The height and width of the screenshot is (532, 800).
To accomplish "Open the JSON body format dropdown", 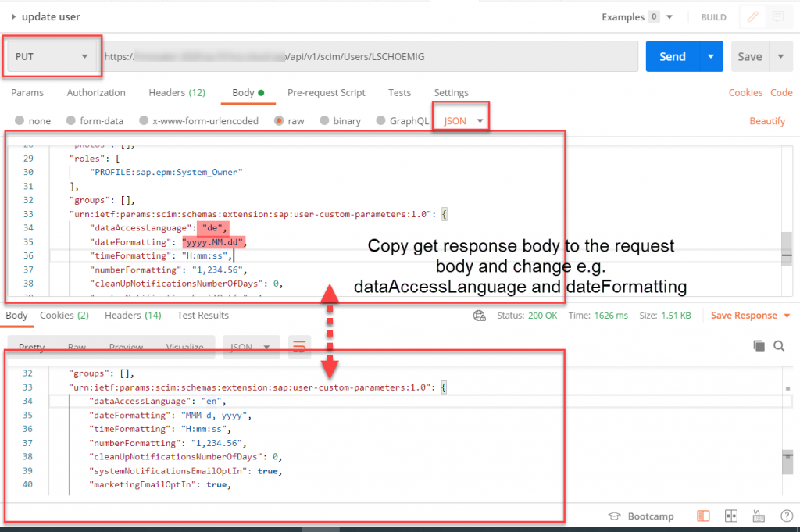I will 462,121.
